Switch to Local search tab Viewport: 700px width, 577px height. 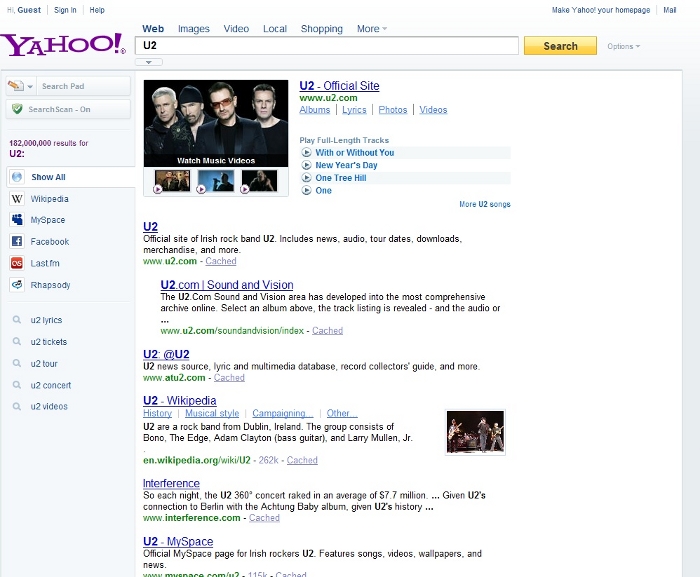coord(275,29)
